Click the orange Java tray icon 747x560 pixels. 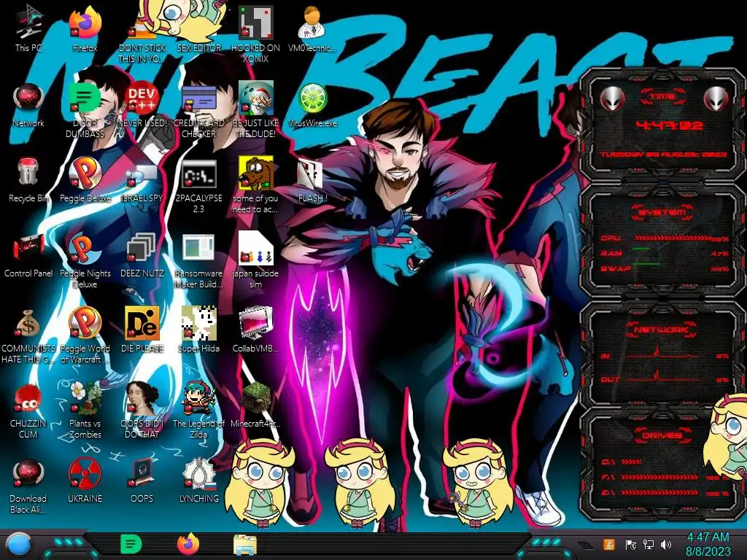coord(609,544)
